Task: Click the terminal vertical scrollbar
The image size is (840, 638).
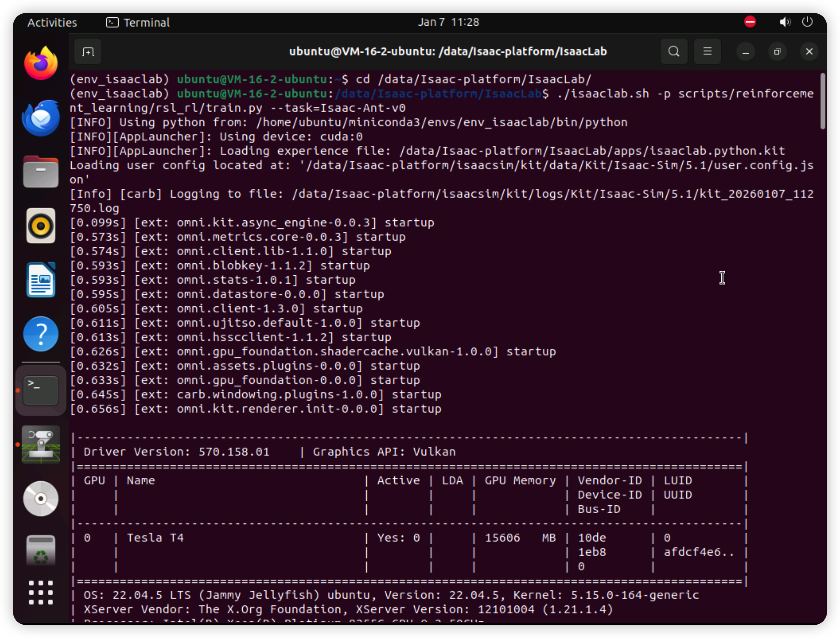Action: tap(823, 101)
